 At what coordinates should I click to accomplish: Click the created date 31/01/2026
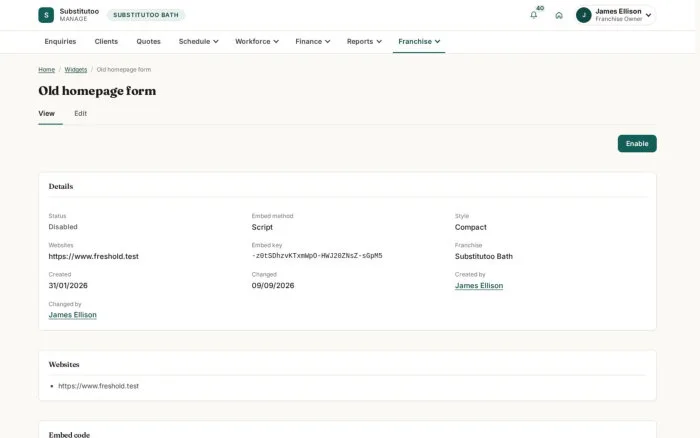(x=68, y=286)
